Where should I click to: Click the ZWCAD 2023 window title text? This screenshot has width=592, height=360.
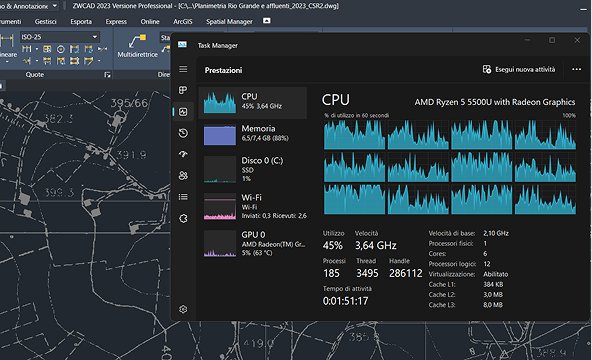tap(206, 6)
